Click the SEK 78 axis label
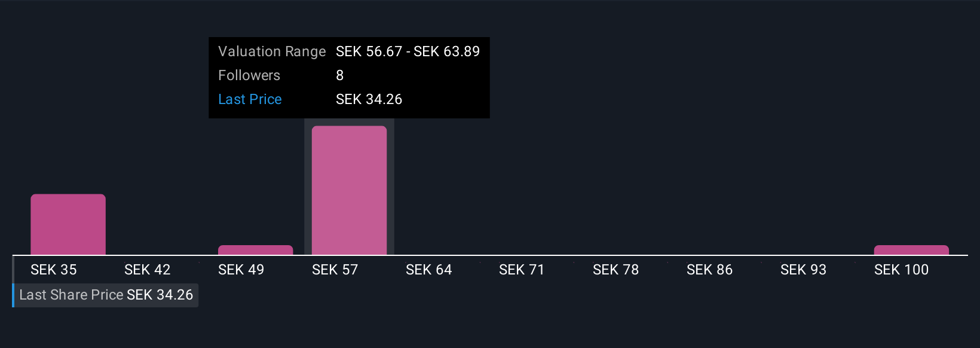 [615, 270]
